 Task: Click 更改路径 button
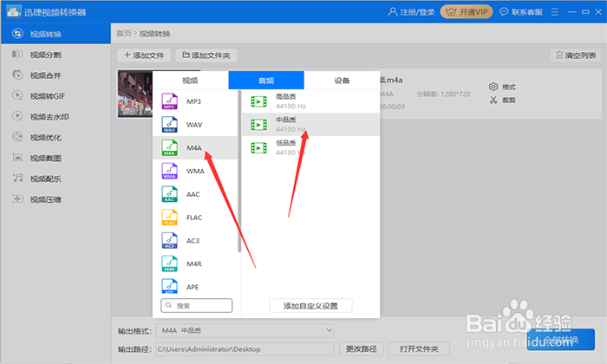(362, 349)
